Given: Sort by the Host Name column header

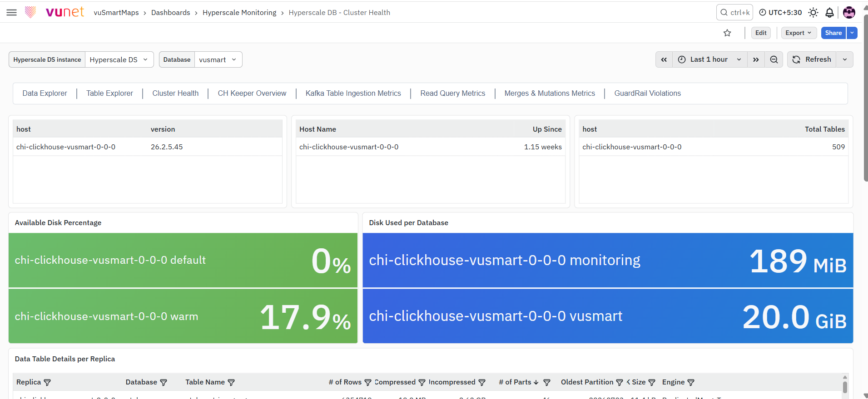Looking at the screenshot, I should pyautogui.click(x=317, y=129).
